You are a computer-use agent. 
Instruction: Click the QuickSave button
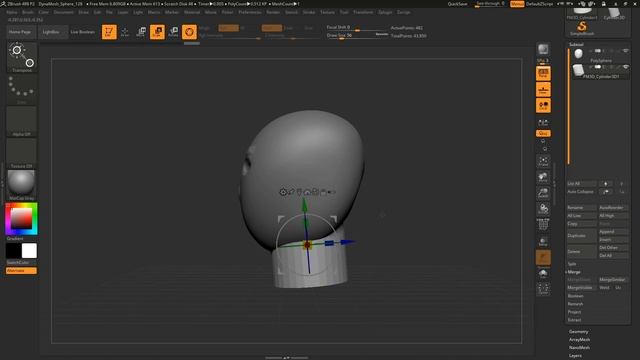[458, 4]
